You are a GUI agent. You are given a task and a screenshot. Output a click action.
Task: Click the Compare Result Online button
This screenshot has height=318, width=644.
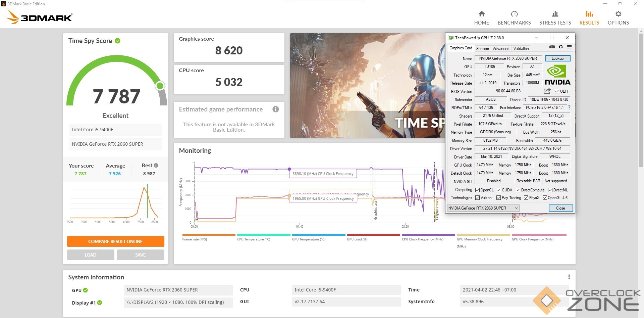[x=115, y=241]
